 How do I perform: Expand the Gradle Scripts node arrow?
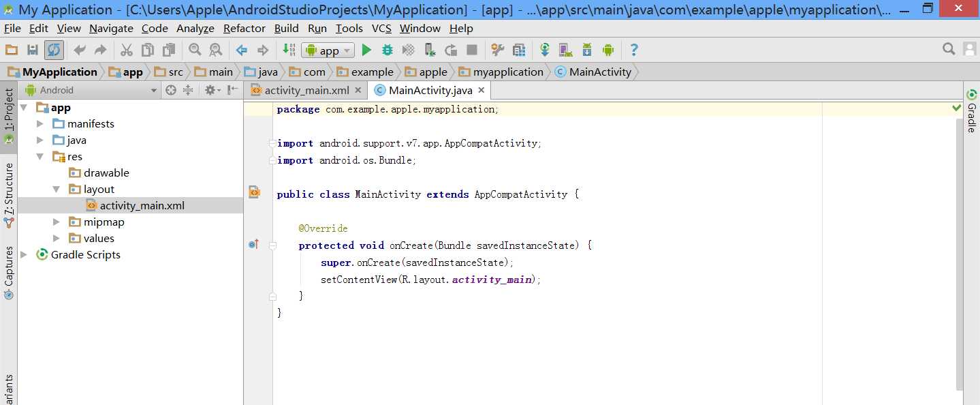click(24, 255)
